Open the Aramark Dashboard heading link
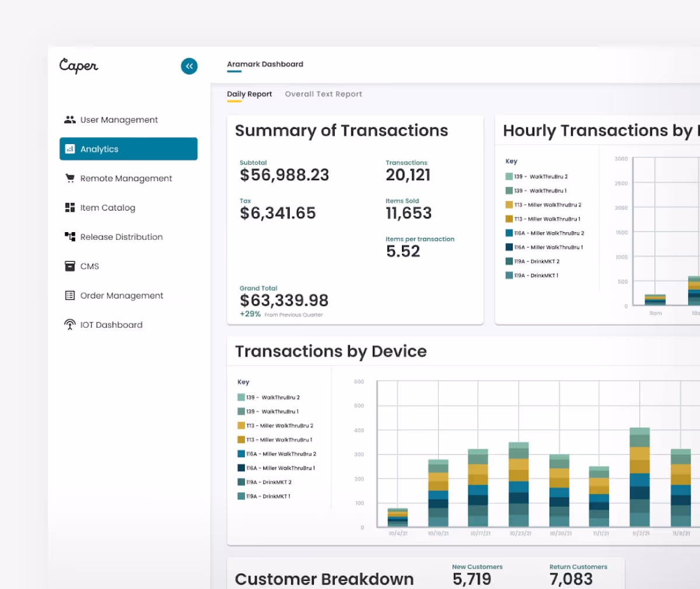The width and height of the screenshot is (700, 589). (x=265, y=64)
